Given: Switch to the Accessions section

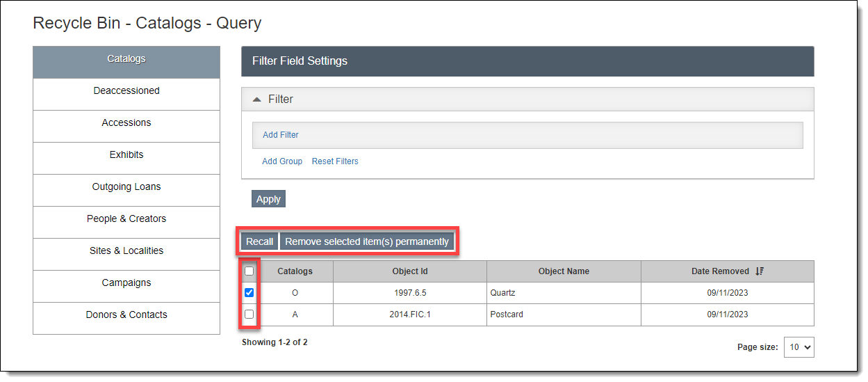Looking at the screenshot, I should pos(126,123).
